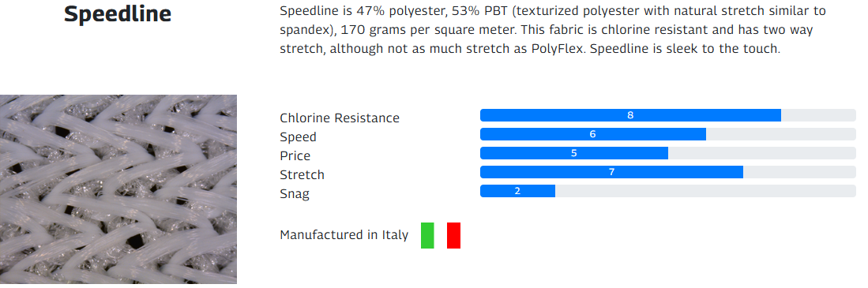Screen dimensions: 868x288
Task: Click the blue Speed bar showing 6
Action: tap(593, 134)
